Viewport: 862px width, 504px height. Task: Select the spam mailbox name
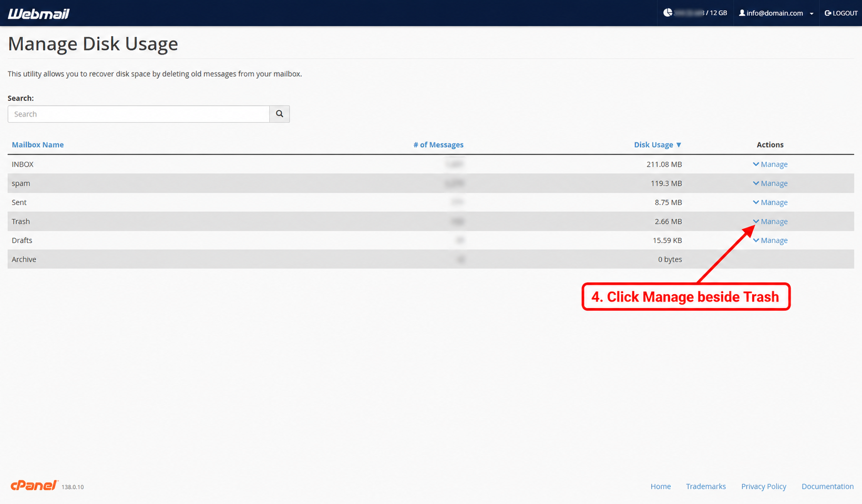coord(21,183)
